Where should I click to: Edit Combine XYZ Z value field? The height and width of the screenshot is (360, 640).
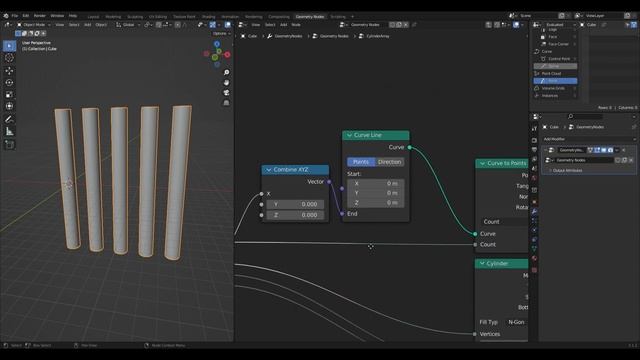295,215
